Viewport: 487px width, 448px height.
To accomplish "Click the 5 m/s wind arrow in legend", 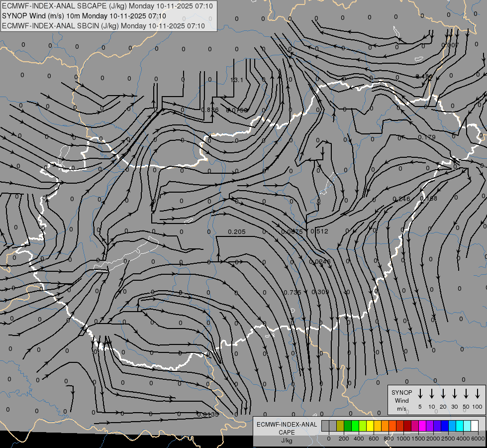I will [x=420, y=393].
